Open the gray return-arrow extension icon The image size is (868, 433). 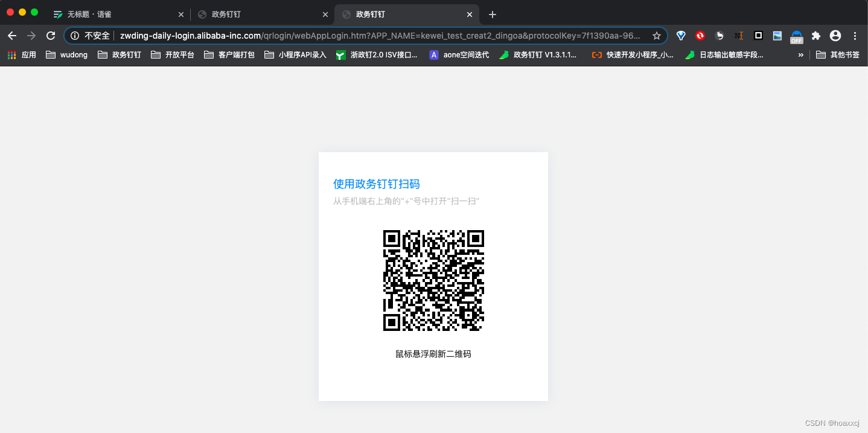(x=720, y=36)
